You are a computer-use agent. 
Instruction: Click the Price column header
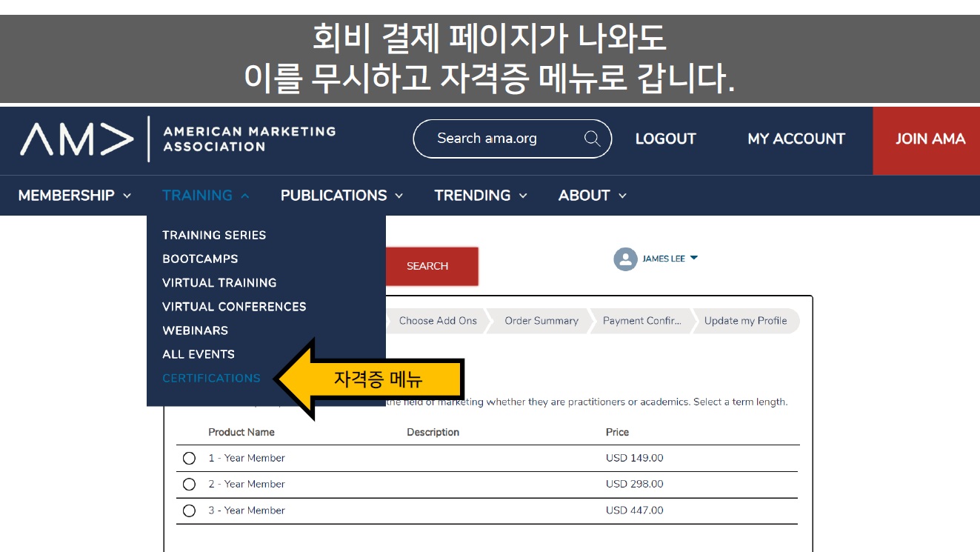(617, 432)
